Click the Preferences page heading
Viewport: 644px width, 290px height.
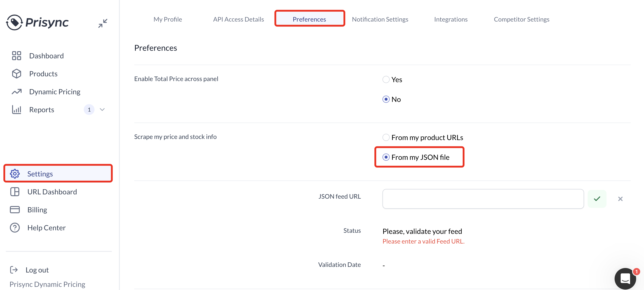point(156,48)
